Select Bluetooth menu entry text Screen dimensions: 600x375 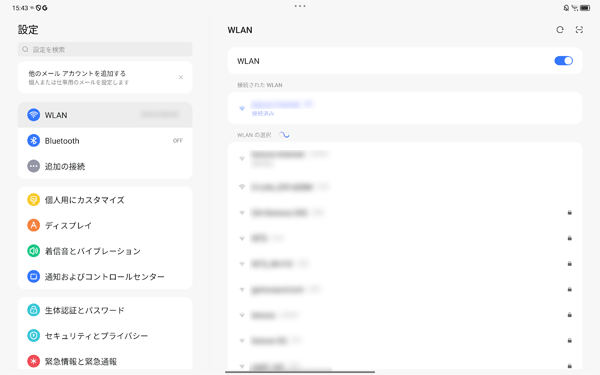62,141
